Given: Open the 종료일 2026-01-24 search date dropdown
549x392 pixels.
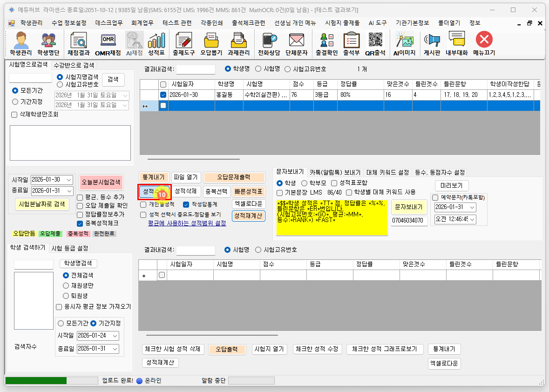Looking at the screenshot, I should [115, 336].
